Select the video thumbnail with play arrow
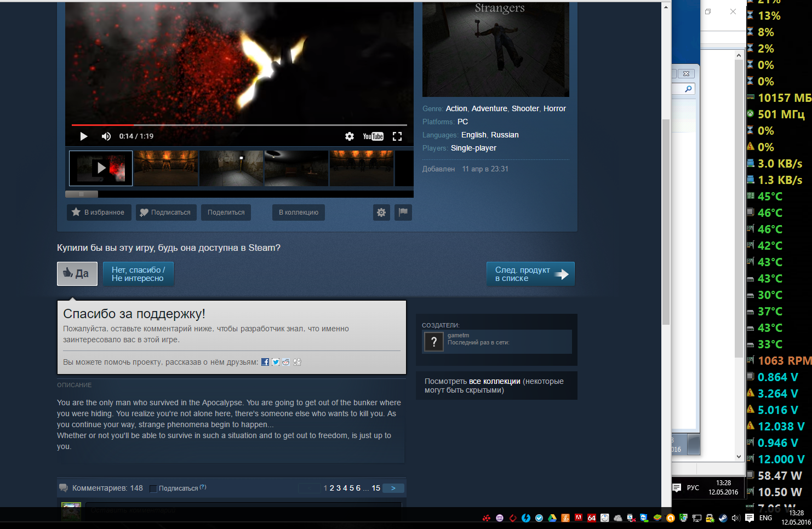 (101, 168)
